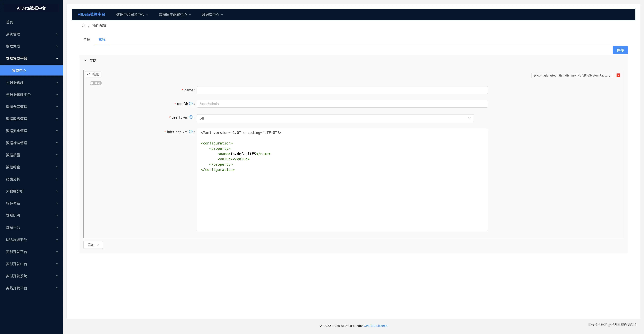
Task: Switch to the 全局 tab
Action: point(87,40)
